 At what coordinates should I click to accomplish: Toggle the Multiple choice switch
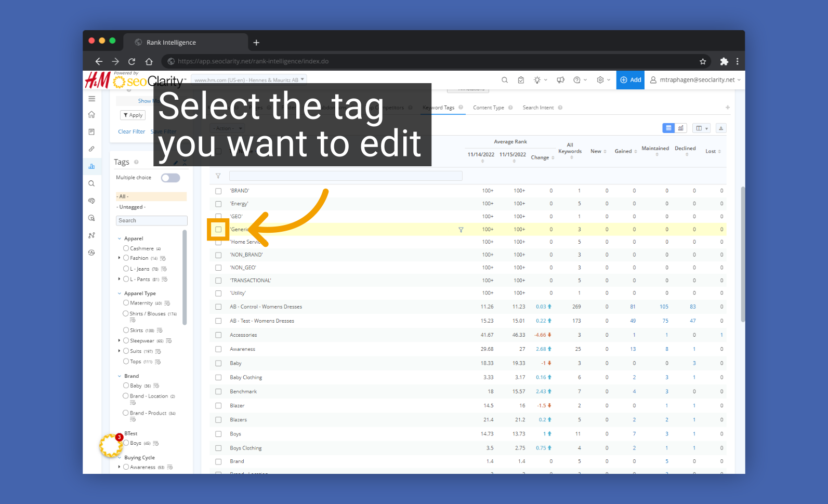coord(170,178)
